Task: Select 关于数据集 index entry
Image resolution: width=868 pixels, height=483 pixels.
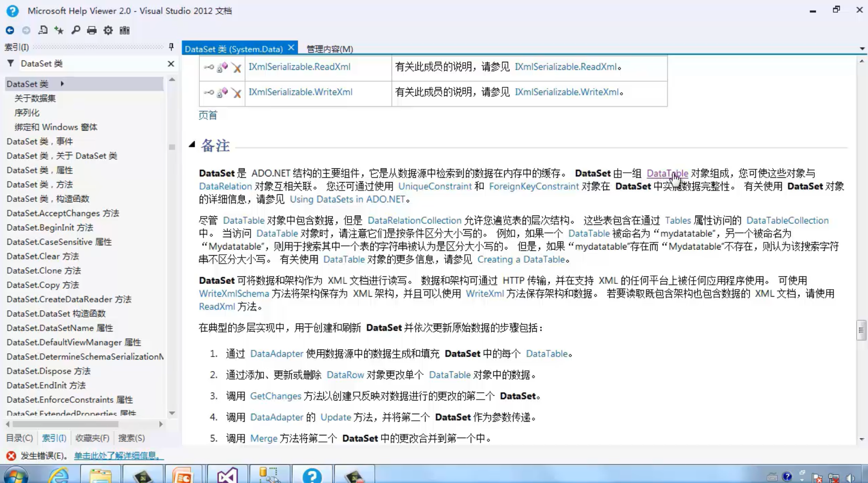Action: tap(35, 98)
